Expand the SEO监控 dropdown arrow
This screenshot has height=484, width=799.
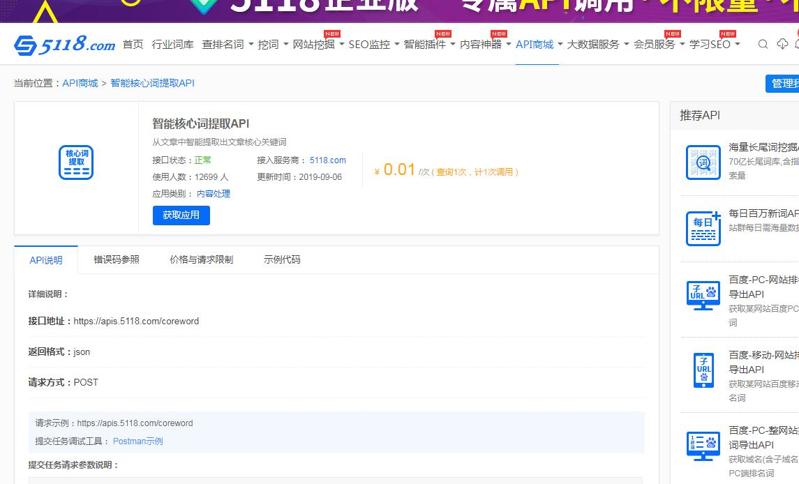point(396,44)
